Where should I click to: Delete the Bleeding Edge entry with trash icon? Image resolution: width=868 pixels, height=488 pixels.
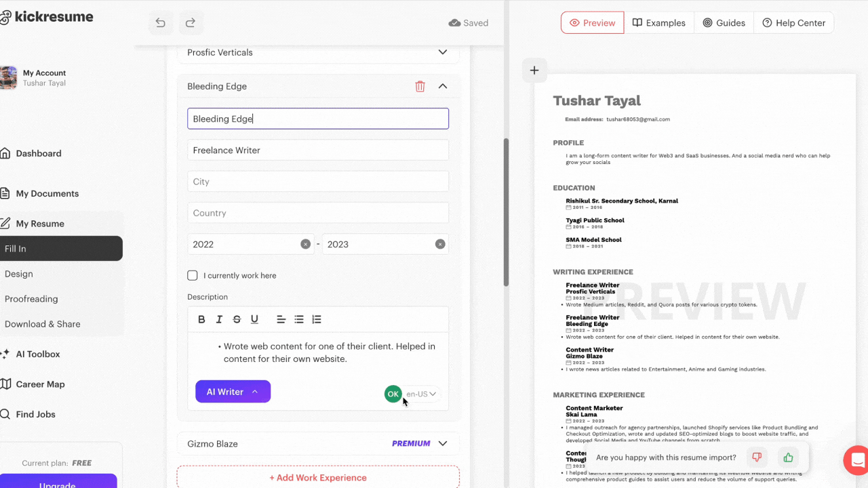coord(420,86)
